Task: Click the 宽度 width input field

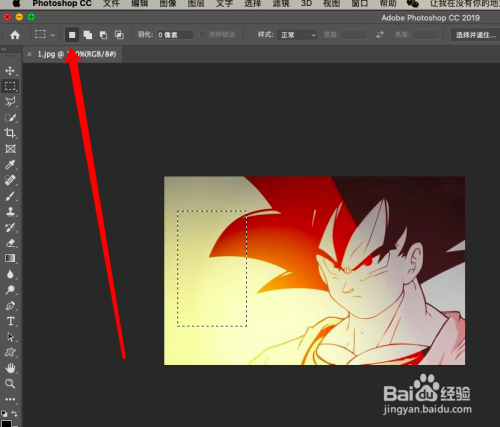Action: [354, 35]
